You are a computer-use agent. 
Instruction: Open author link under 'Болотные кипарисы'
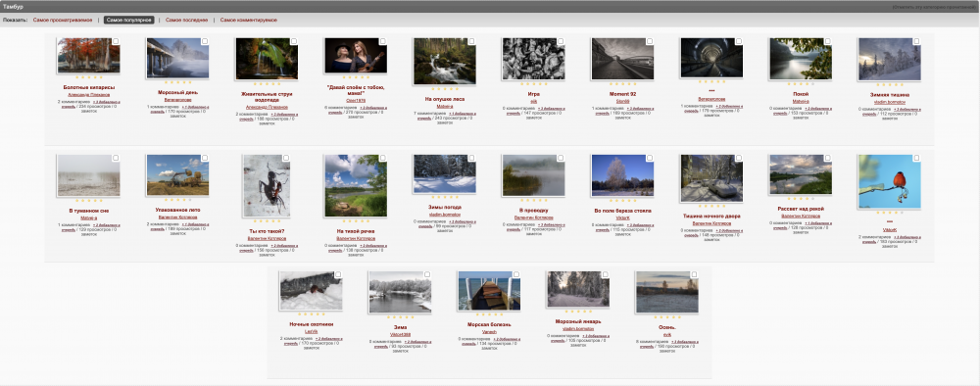point(88,95)
